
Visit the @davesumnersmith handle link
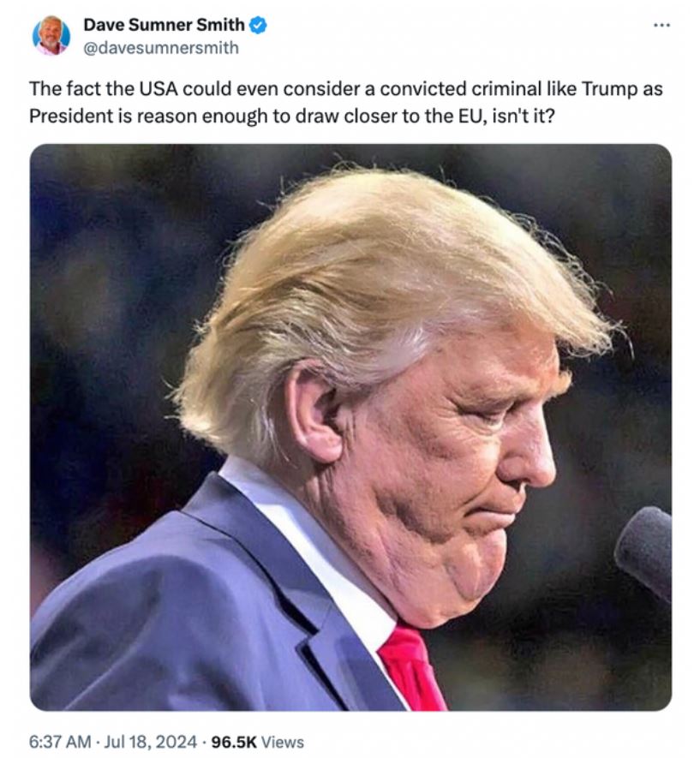pyautogui.click(x=161, y=48)
